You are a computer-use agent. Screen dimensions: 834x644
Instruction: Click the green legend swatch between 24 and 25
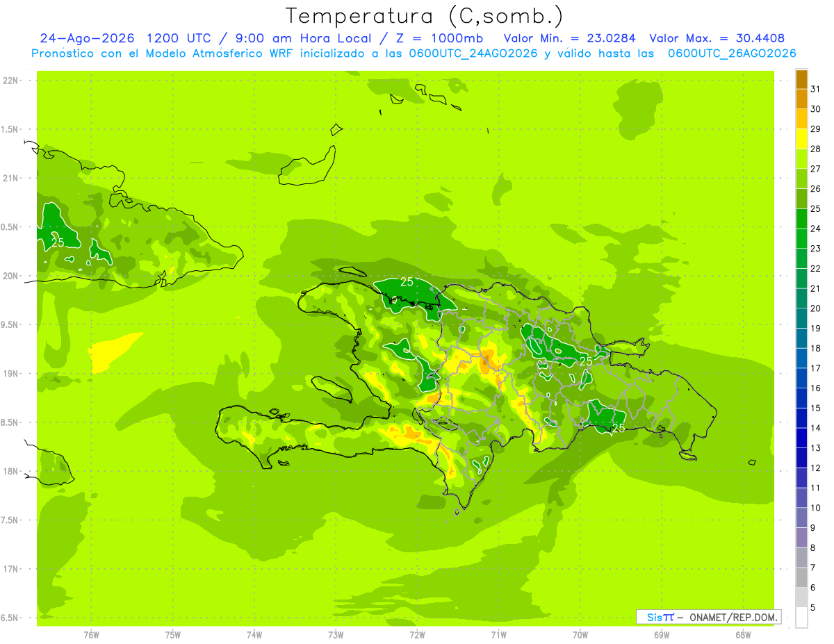pyautogui.click(x=801, y=219)
